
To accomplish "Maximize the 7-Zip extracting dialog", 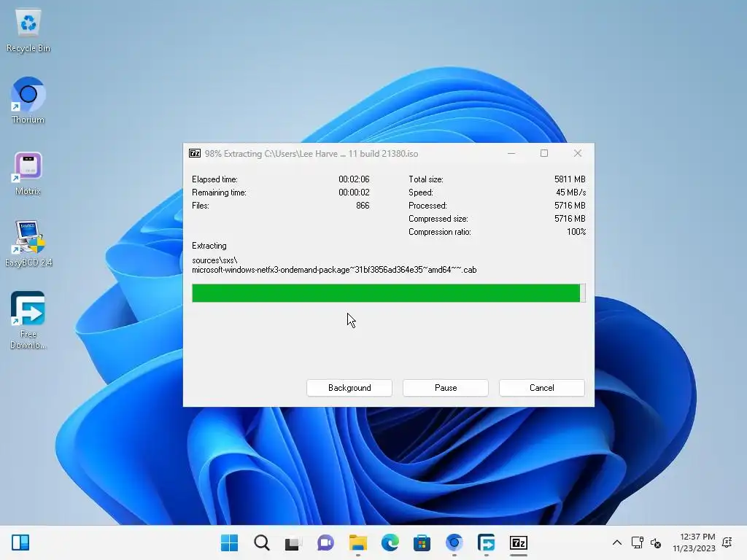I will (x=544, y=153).
